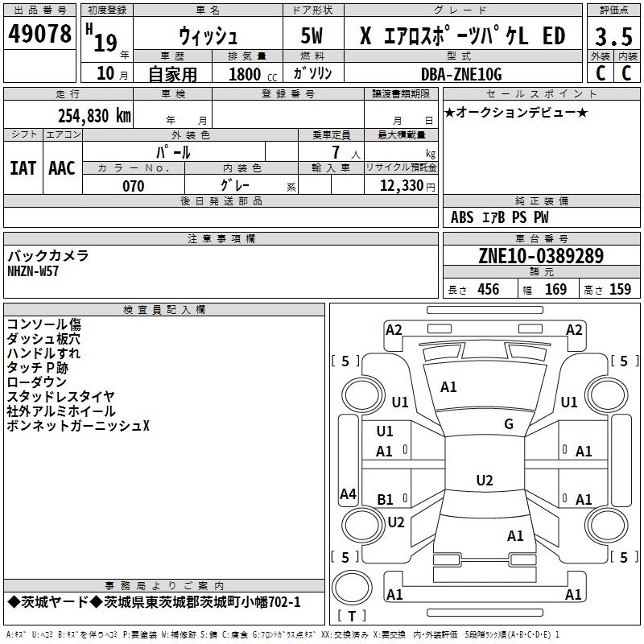Click the A4 damage mark on the diagram
This screenshot has height=644, width=644.
click(348, 494)
